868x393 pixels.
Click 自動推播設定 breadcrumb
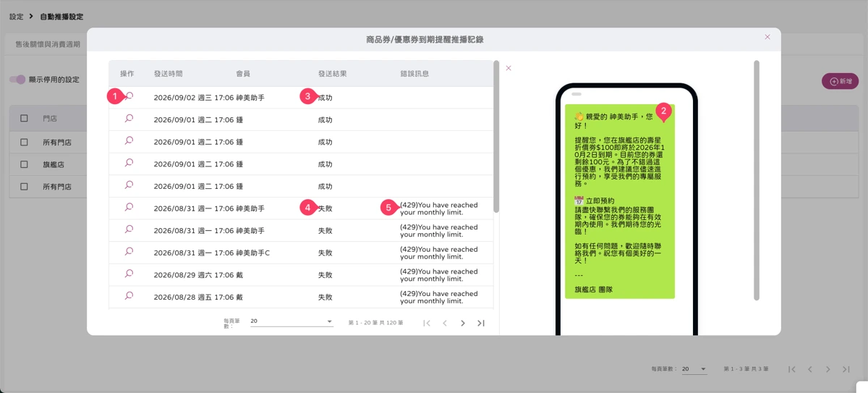tap(61, 16)
